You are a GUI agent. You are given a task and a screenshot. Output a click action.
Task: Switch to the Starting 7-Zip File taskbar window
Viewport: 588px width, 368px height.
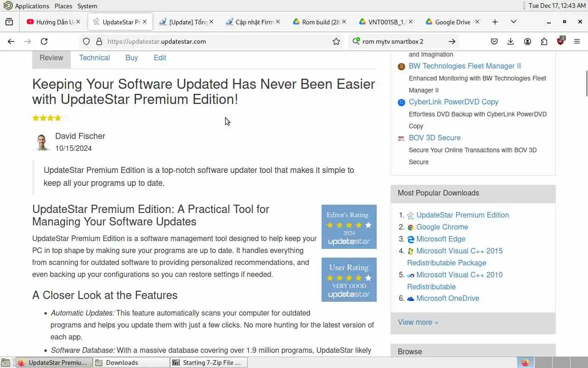click(209, 362)
